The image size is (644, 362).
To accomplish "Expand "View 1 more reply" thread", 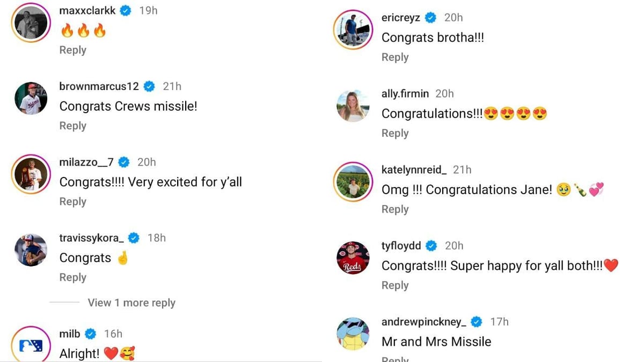I will click(x=131, y=302).
